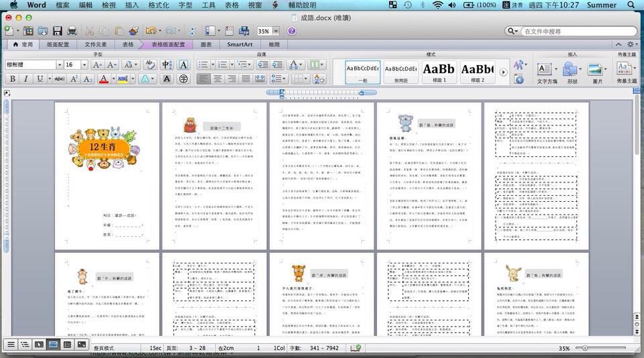This screenshot has width=644, height=358.
Task: Toggle strikethrough text formatting
Action: pyautogui.click(x=59, y=79)
